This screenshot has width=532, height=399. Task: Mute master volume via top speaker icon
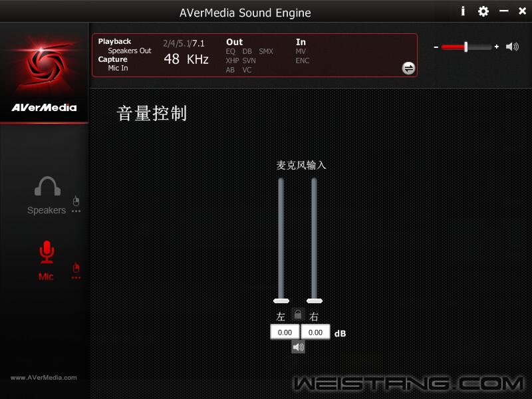tap(512, 47)
